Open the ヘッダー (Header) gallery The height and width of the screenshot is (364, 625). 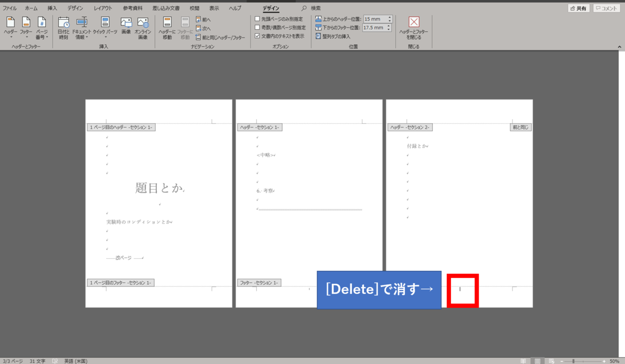click(x=10, y=28)
